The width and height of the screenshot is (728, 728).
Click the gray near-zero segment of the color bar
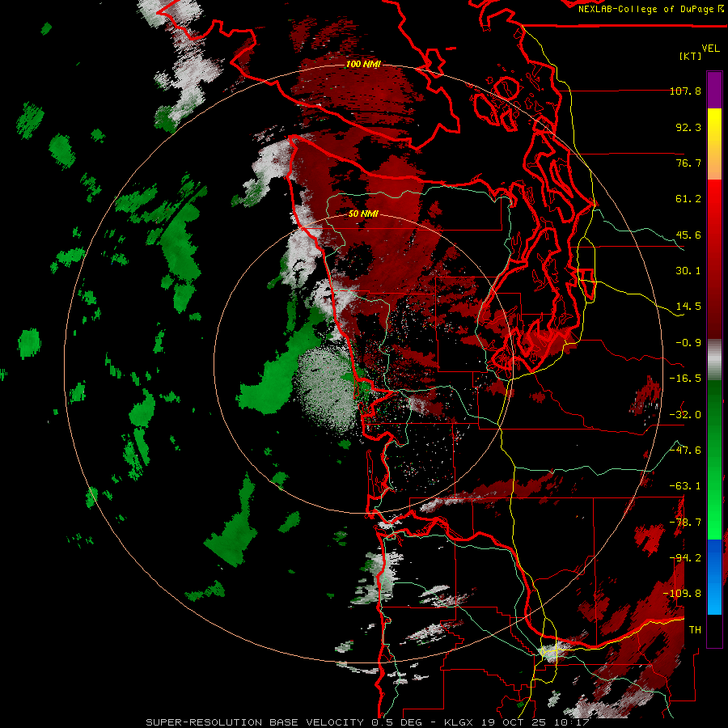tap(714, 360)
